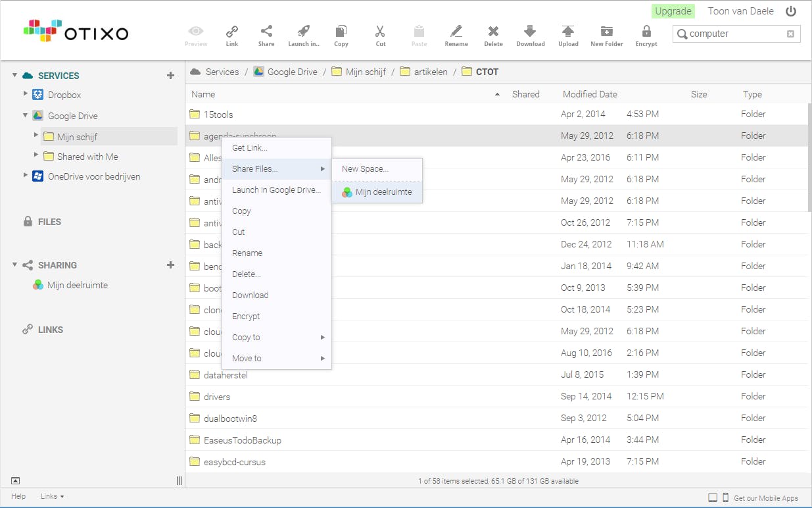Click the green Upgrade button
Screen dimensions: 812x508
click(673, 11)
